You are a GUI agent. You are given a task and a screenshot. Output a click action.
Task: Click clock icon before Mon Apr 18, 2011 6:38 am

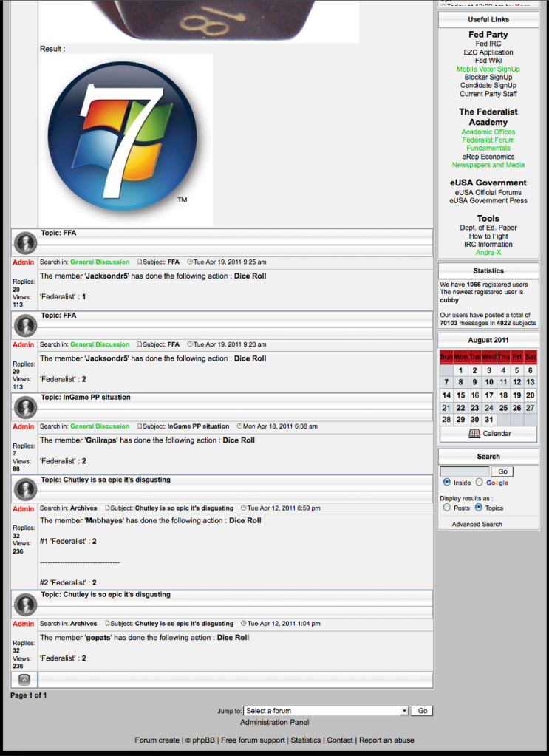point(239,426)
